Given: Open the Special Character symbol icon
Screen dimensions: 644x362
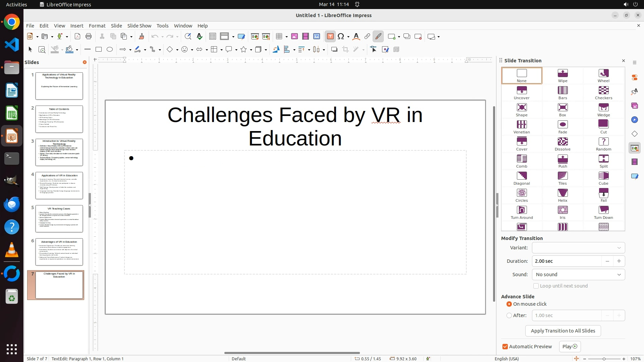Looking at the screenshot, I should point(341,37).
